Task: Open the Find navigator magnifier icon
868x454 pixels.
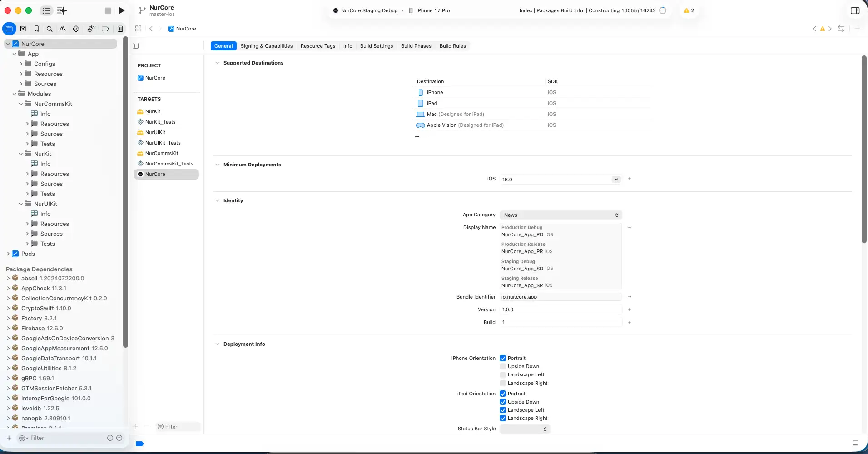Action: 50,29
